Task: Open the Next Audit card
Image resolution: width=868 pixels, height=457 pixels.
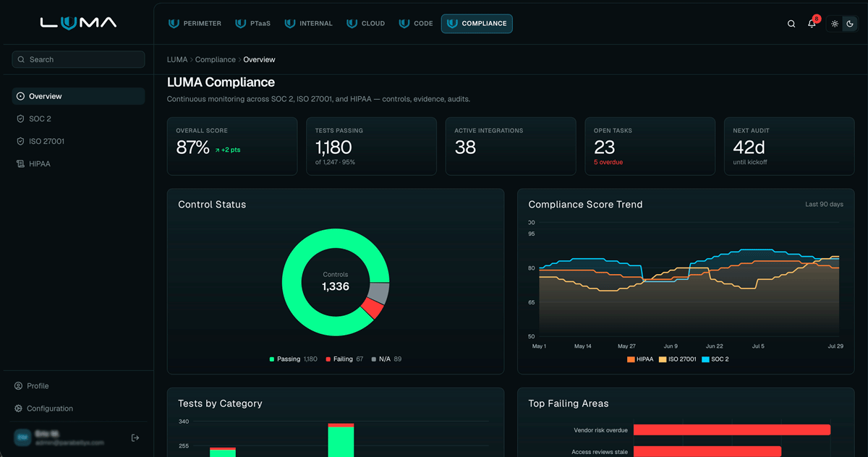Action: point(789,146)
